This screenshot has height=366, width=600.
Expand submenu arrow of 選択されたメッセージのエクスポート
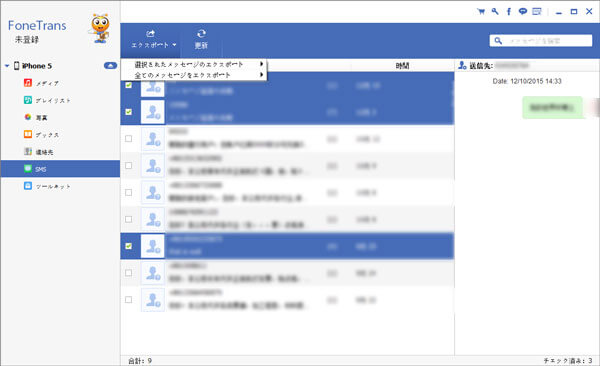pos(262,64)
